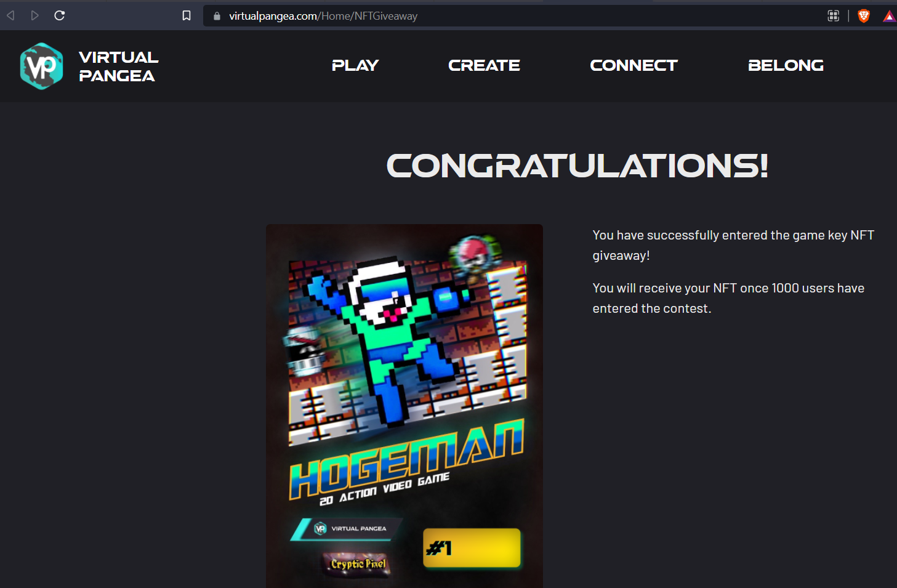Click the browser back arrow
Viewport: 897px width, 588px height.
point(10,15)
